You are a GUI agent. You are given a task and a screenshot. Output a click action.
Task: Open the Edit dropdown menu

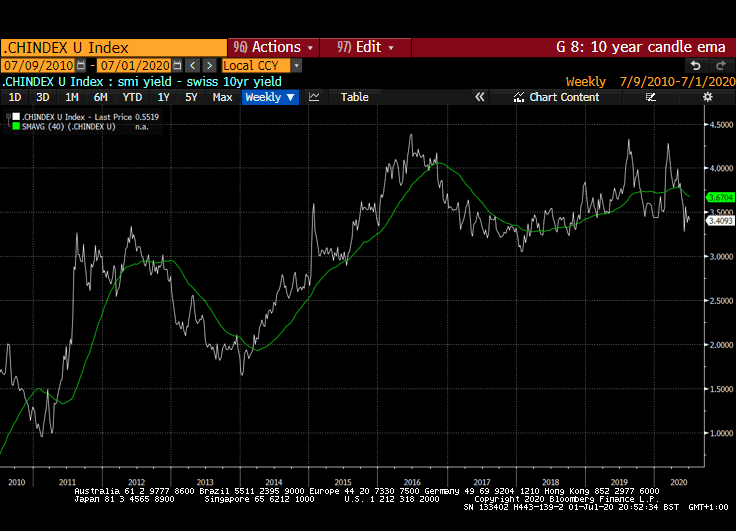pos(365,47)
